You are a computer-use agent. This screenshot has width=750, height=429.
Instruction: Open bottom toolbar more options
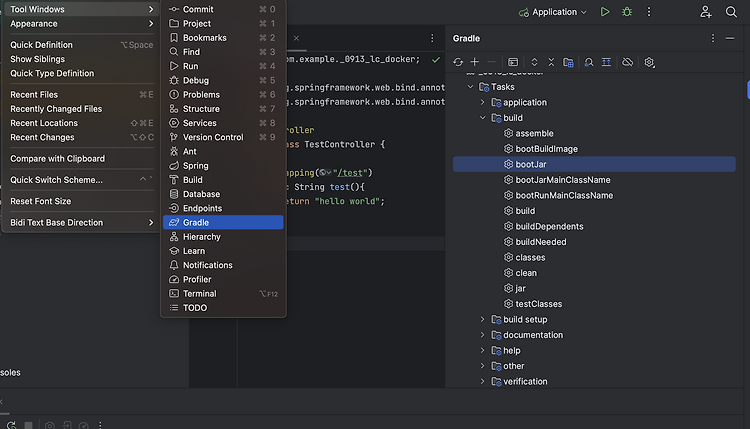point(100,425)
